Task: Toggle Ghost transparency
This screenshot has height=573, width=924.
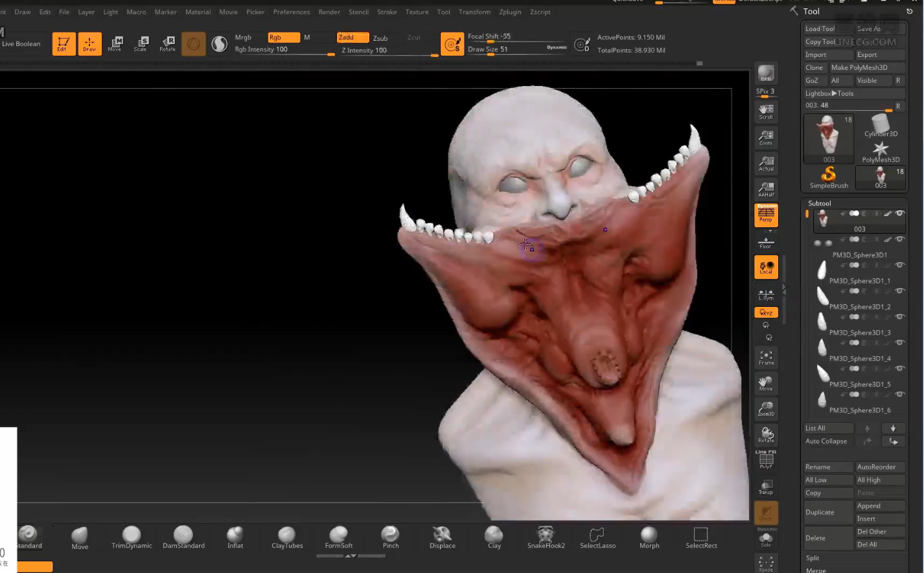Action: (766, 512)
